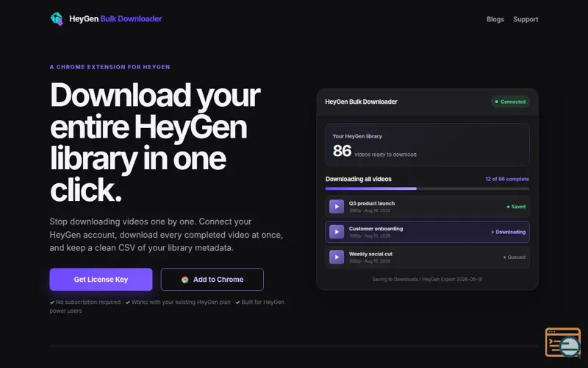Click the Add to Chrome button
Viewport: 588px width, 368px height.
click(212, 280)
